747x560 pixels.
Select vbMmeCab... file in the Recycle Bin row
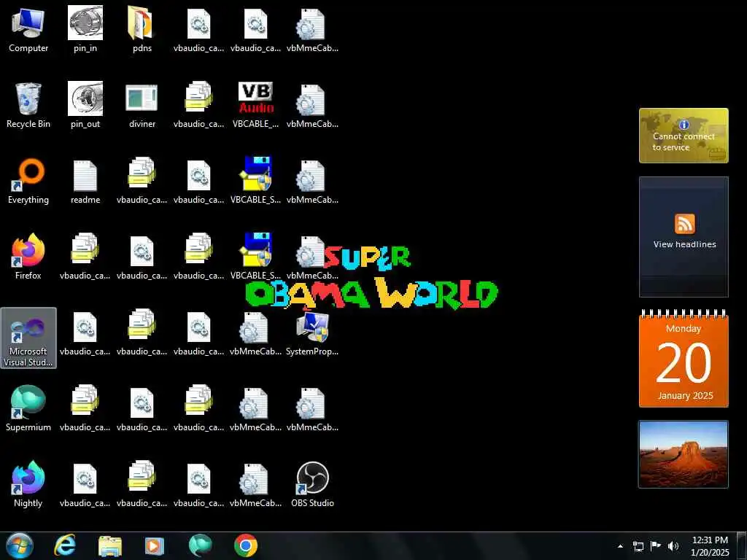pos(312,105)
